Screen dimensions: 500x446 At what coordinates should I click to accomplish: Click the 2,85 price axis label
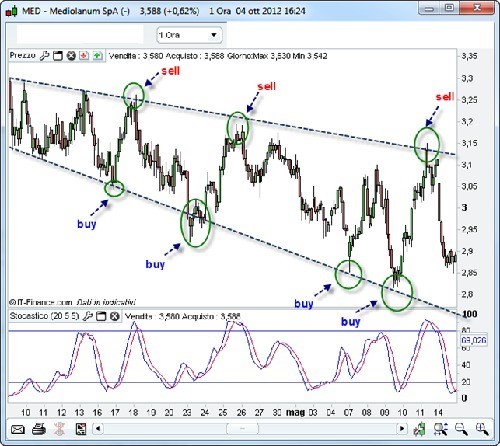(x=469, y=273)
